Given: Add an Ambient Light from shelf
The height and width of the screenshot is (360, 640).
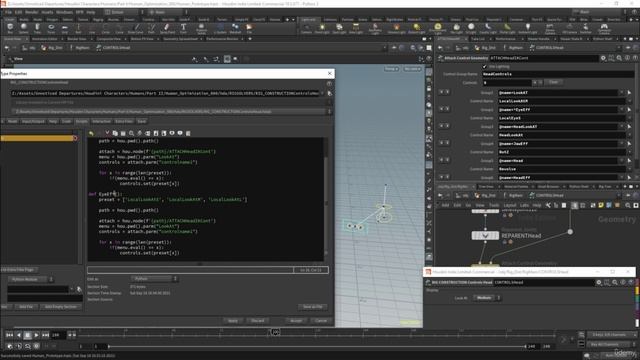Looking at the screenshot, I should 527,28.
